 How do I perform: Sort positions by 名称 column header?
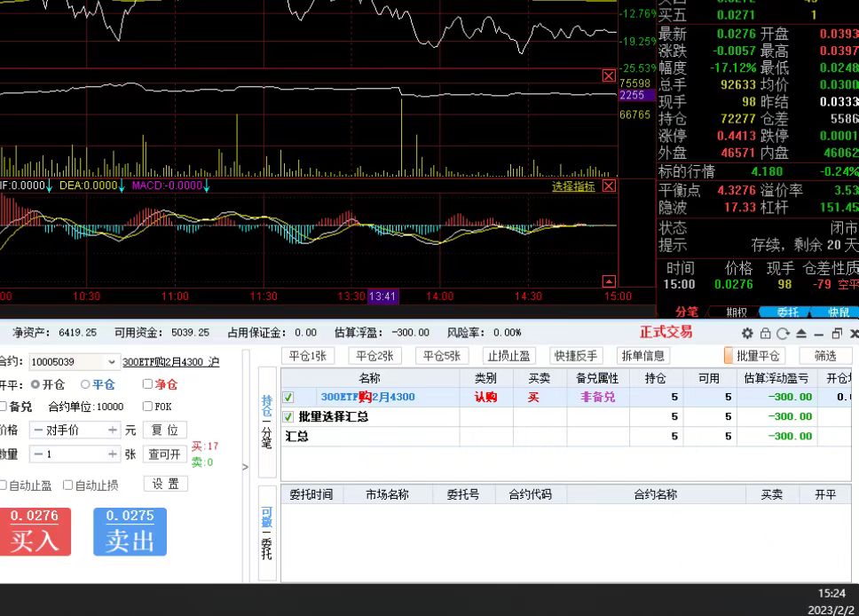click(x=370, y=377)
